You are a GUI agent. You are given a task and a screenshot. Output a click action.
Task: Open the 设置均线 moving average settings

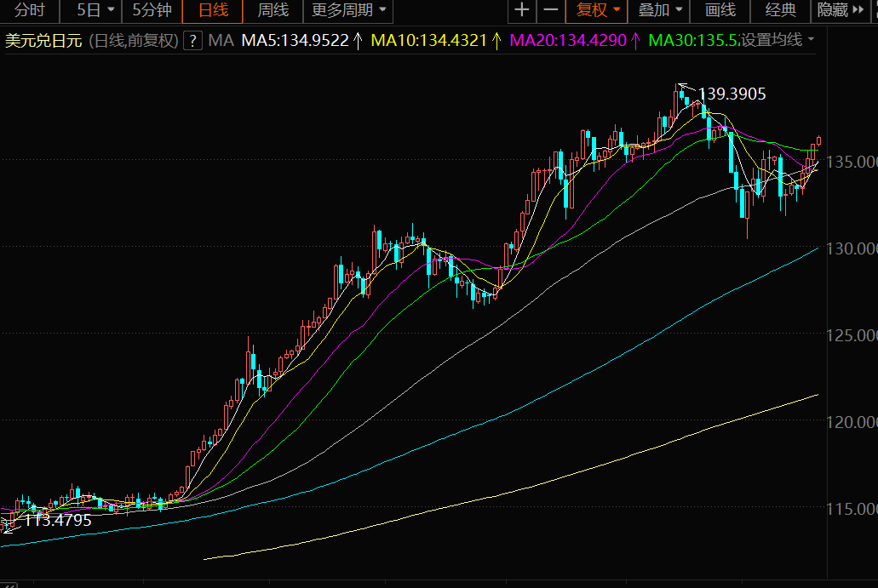[778, 40]
